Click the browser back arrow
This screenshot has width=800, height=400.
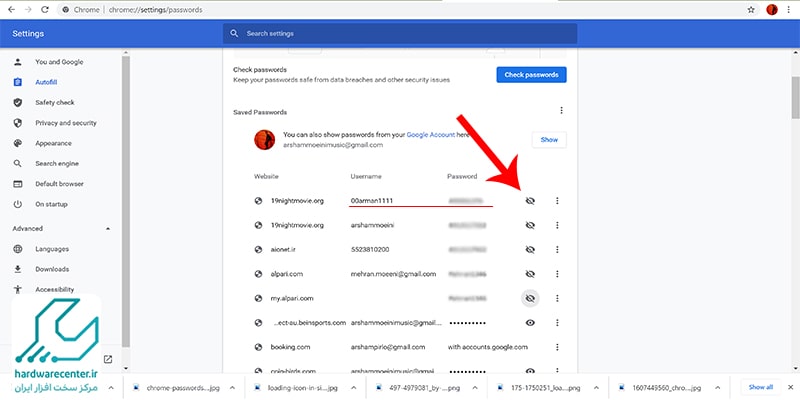11,10
